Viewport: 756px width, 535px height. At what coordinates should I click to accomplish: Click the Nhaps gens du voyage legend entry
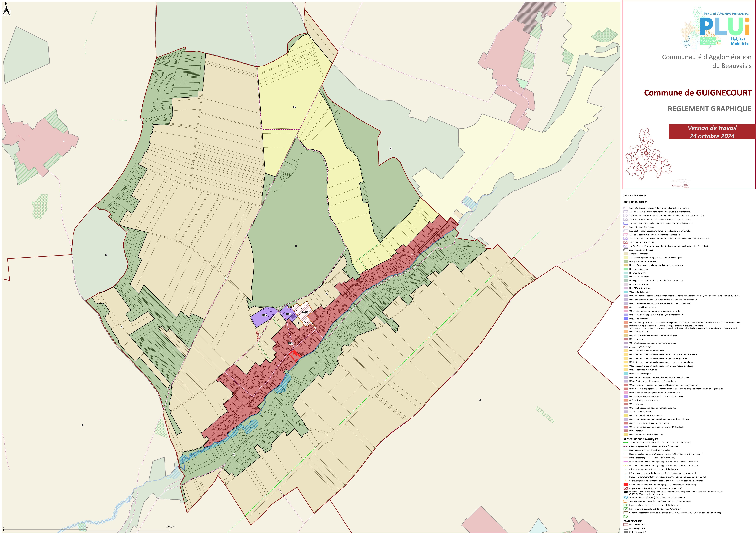[655, 265]
